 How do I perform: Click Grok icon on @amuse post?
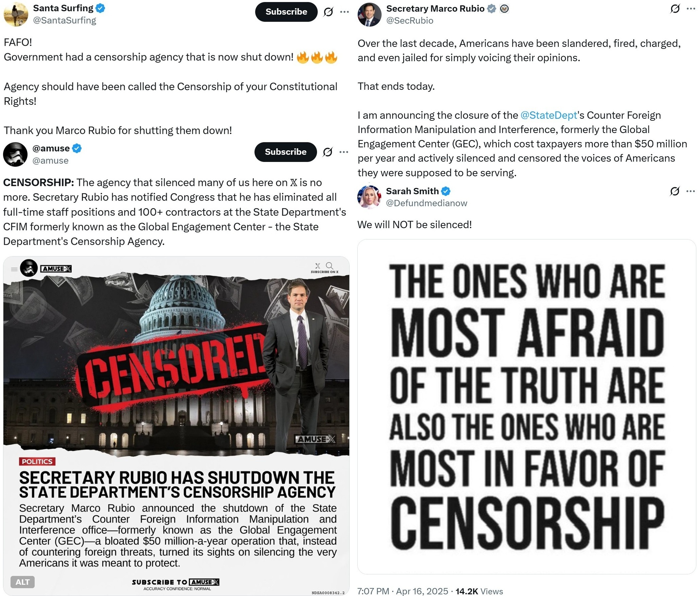pos(327,152)
